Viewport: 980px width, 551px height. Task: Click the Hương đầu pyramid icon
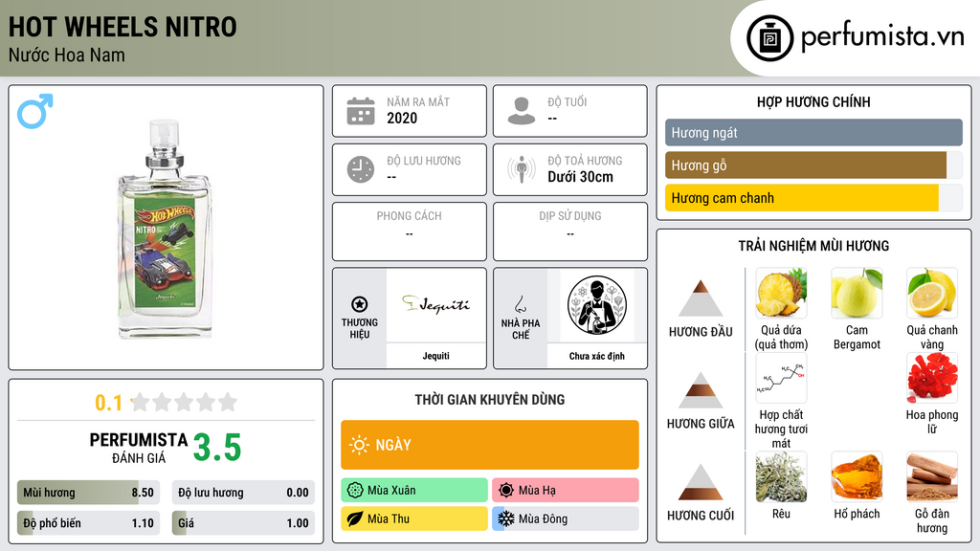point(701,298)
